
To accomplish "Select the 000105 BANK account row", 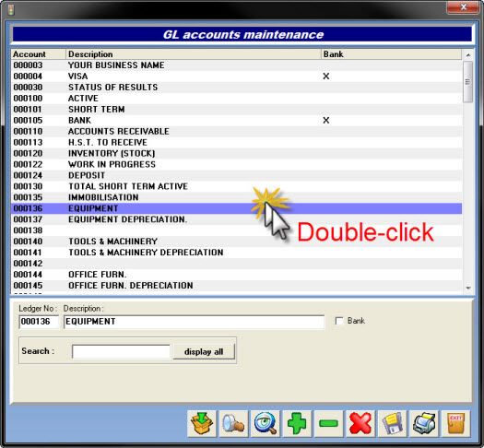I will click(x=236, y=121).
